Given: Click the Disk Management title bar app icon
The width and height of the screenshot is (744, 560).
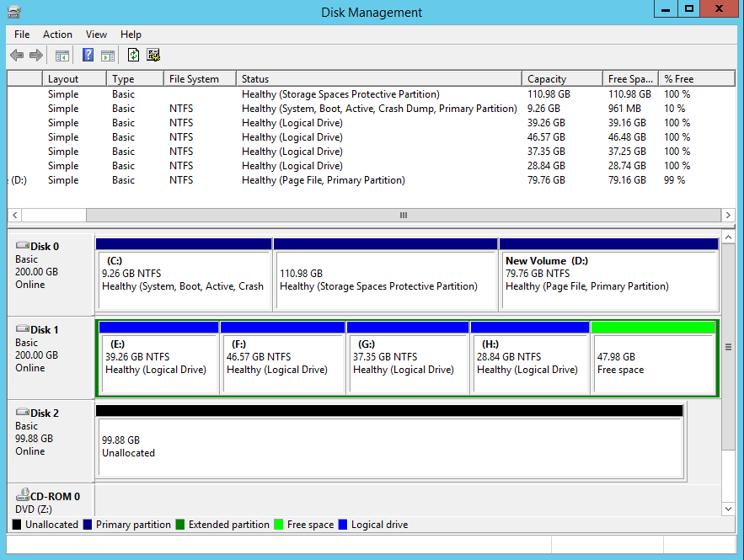Looking at the screenshot, I should pyautogui.click(x=13, y=12).
